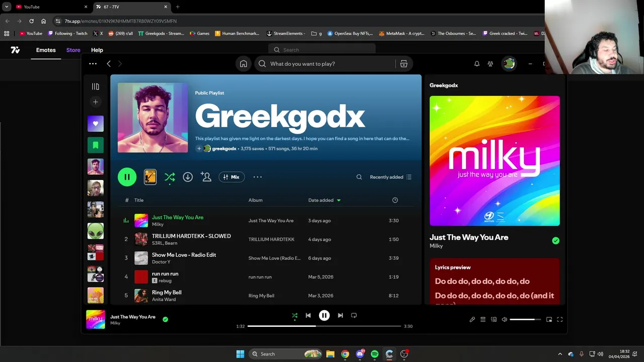Open the Following - Twitch bookmark

67,34
